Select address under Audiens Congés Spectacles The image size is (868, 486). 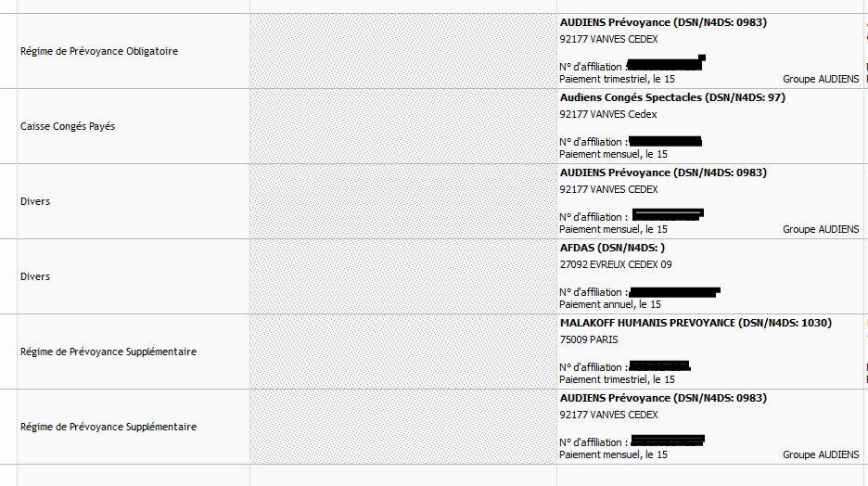tap(607, 115)
